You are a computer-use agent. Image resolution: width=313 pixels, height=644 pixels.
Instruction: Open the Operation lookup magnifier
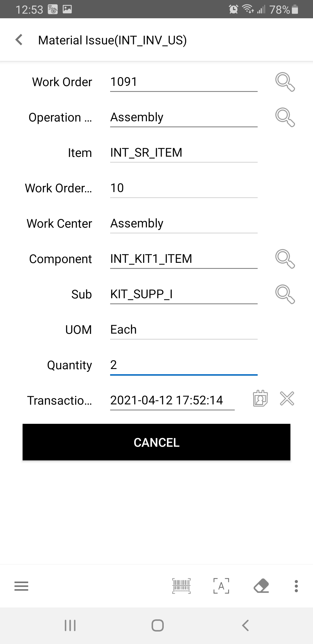[x=285, y=117]
